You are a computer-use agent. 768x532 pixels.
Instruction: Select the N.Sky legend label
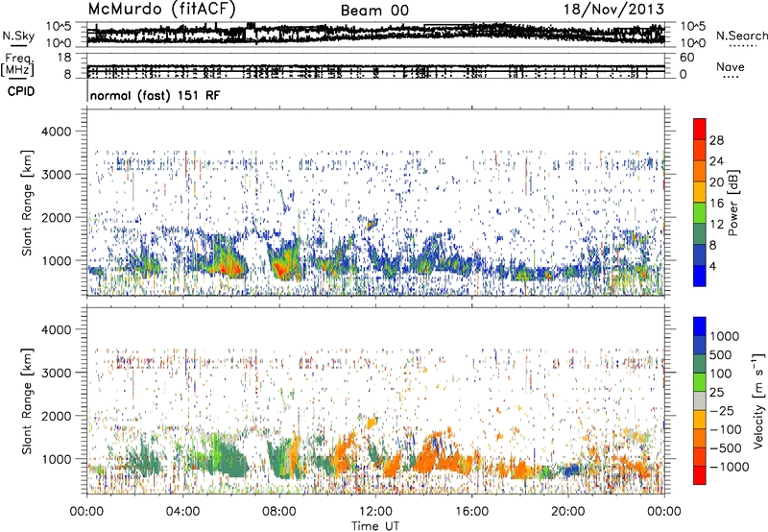(18, 36)
